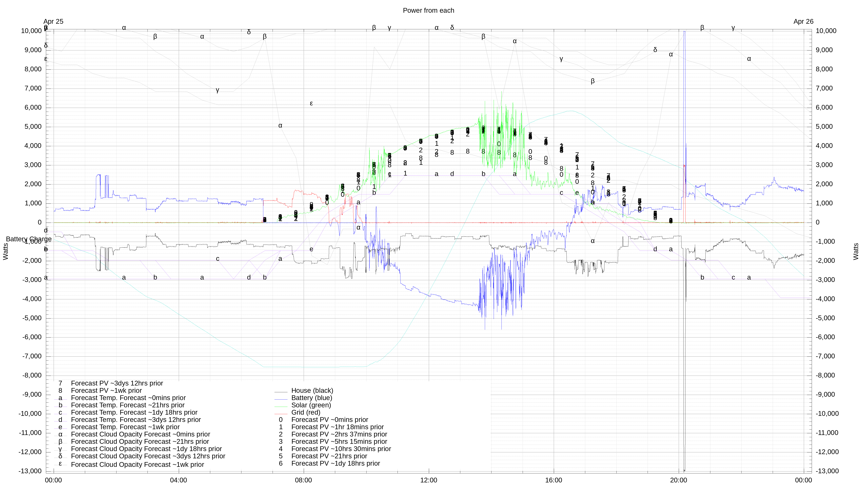
Task: Click 'Forecast Cloud Opacity Forecast ~21hrs prior' legend
Action: (140, 442)
